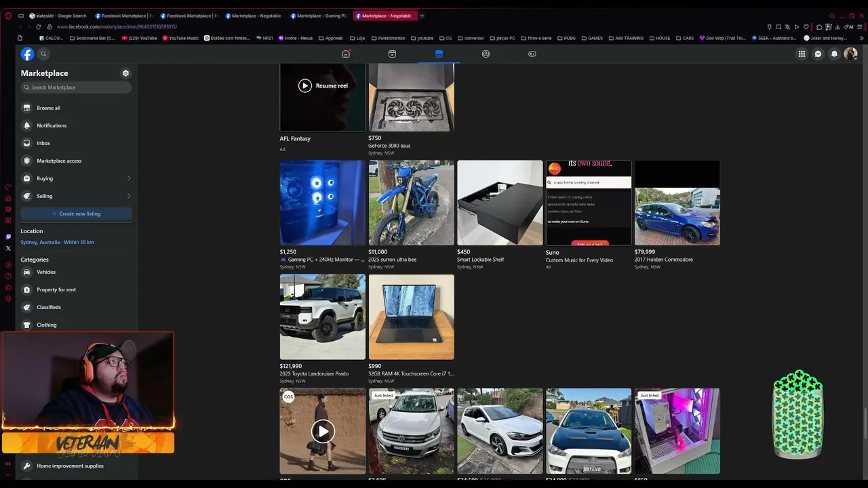868x488 pixels.
Task: Click the $11,000 price text
Action: 378,251
